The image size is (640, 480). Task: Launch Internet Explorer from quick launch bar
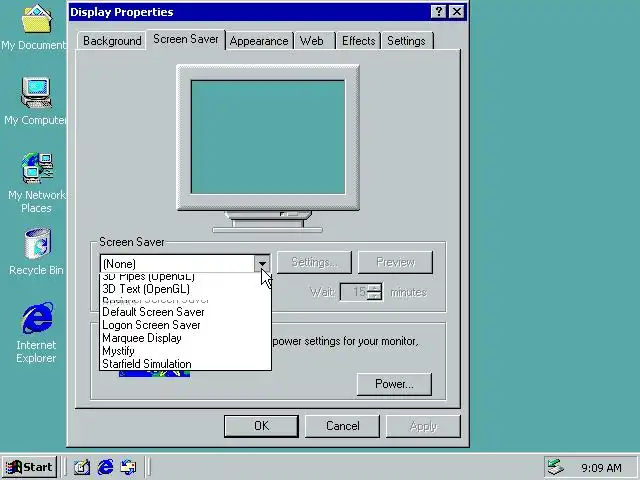pyautogui.click(x=105, y=467)
